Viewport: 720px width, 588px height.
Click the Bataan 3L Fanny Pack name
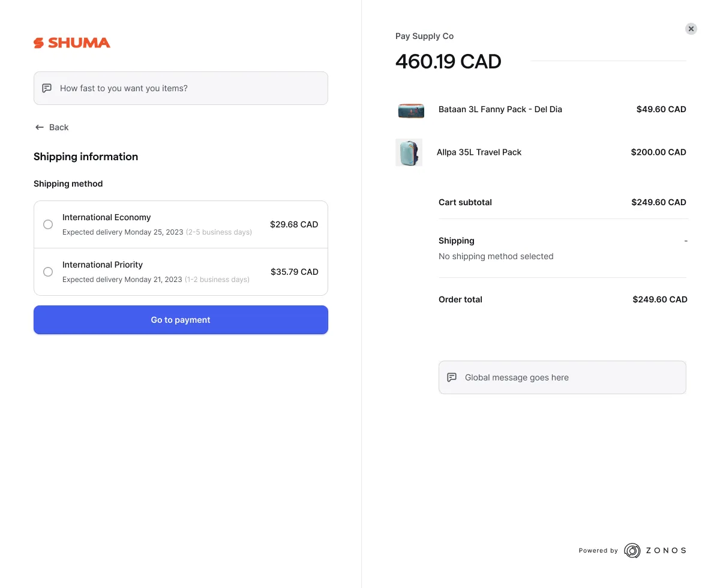point(500,109)
